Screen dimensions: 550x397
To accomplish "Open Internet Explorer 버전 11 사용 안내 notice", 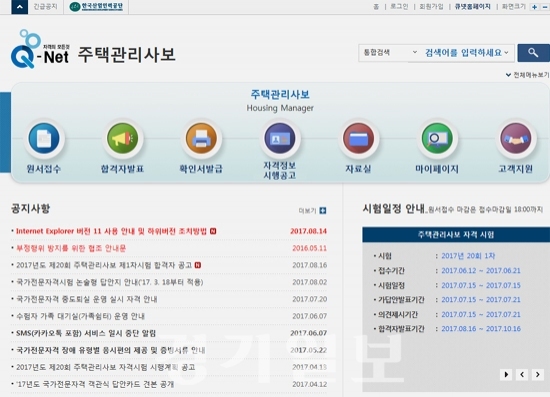I will click(111, 231).
